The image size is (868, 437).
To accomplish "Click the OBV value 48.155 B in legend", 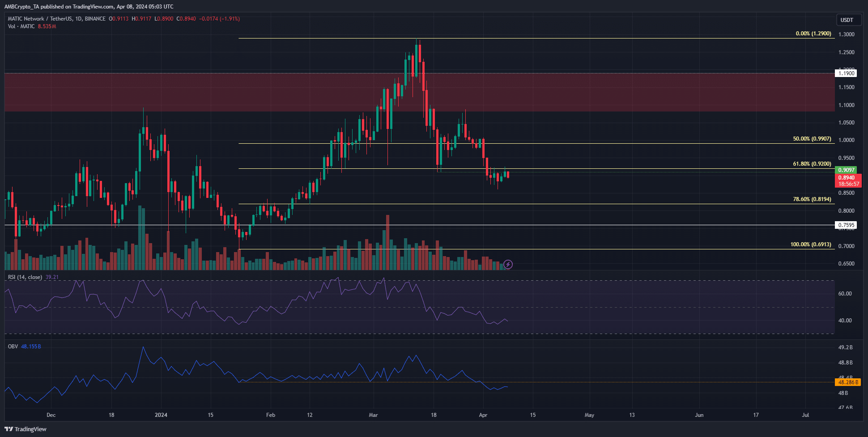I will tap(31, 347).
